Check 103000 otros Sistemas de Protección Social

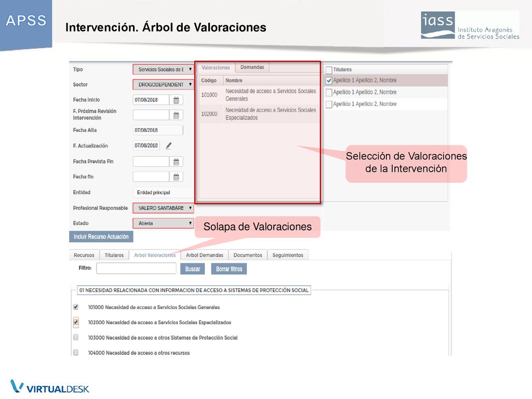76,337
